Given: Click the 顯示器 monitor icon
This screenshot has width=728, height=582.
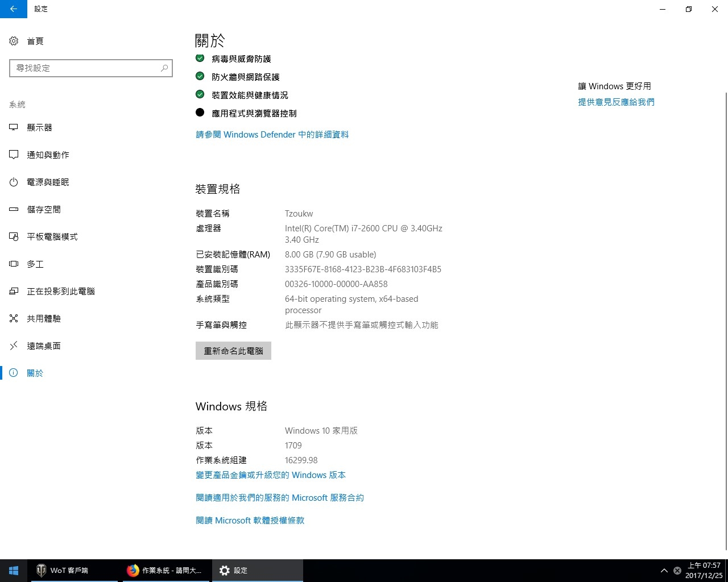Looking at the screenshot, I should pos(14,127).
